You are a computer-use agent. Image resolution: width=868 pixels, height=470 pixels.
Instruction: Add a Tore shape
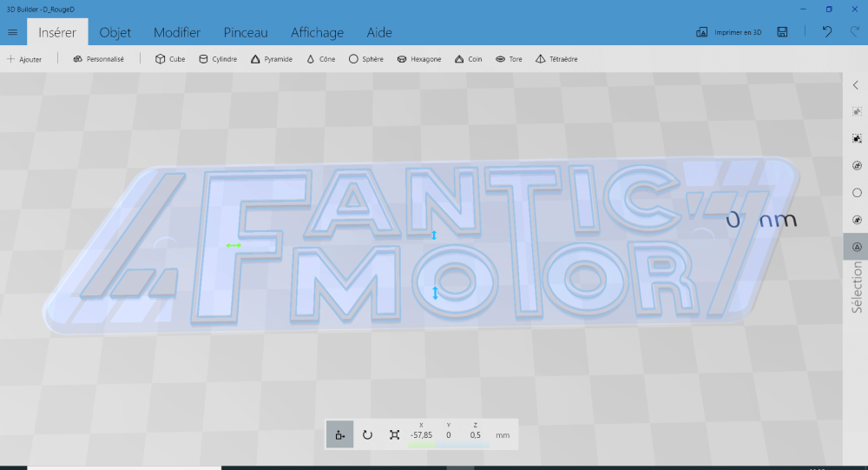[x=509, y=59]
